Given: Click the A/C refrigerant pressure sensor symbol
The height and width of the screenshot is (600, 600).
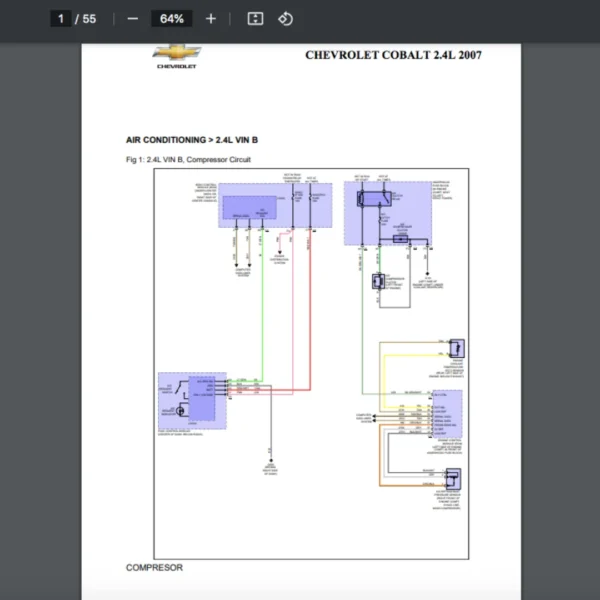Looking at the screenshot, I should [452, 478].
